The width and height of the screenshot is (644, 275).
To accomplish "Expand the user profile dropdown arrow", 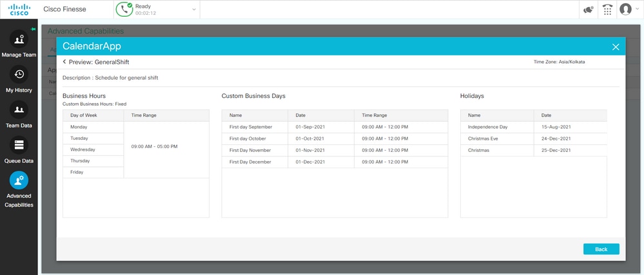I will (x=638, y=9).
